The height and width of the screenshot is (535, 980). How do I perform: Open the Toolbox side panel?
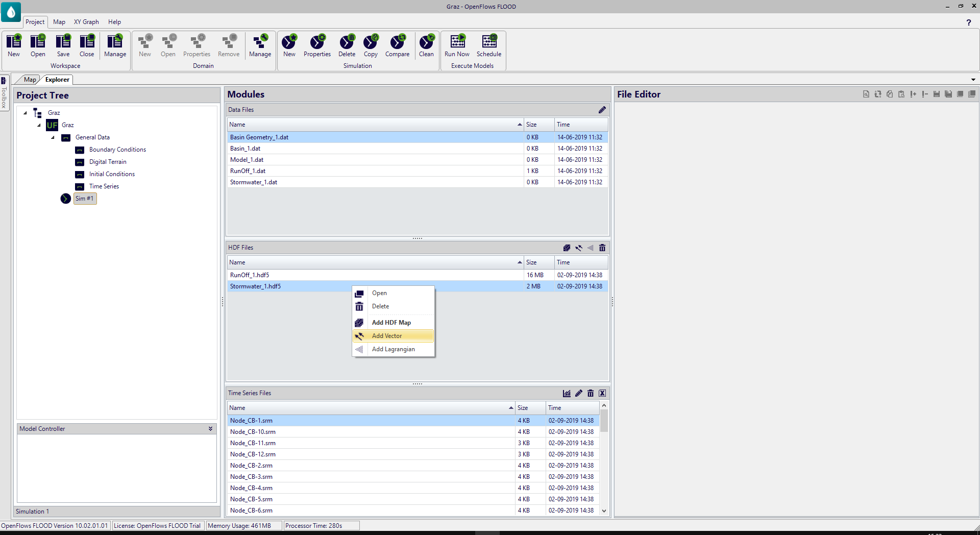click(x=4, y=92)
